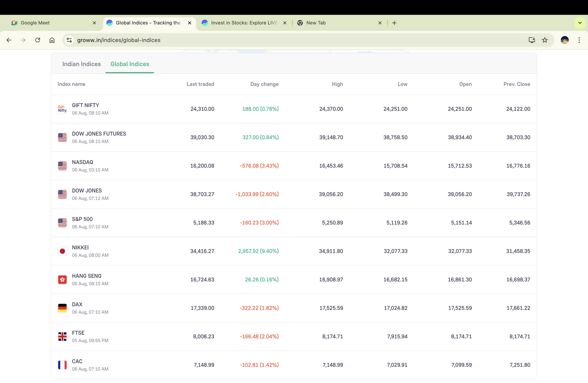The width and height of the screenshot is (588, 383).
Task: Click the address bar URL
Action: coord(119,40)
